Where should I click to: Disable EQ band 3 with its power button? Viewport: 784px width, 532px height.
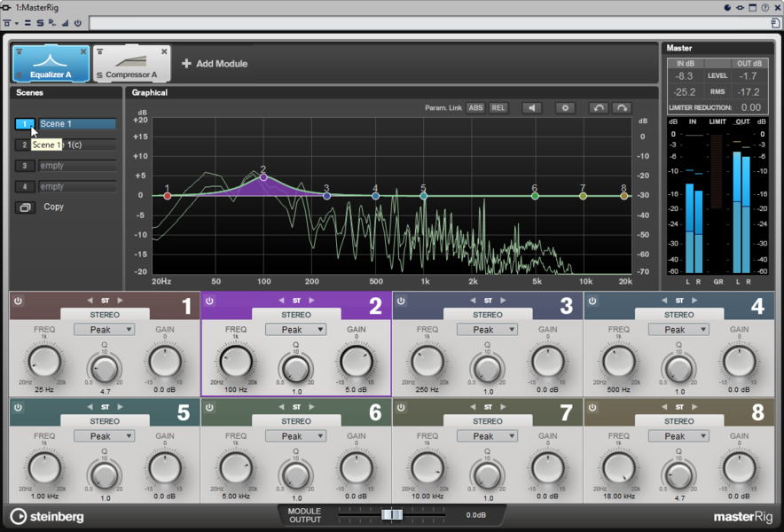click(401, 301)
